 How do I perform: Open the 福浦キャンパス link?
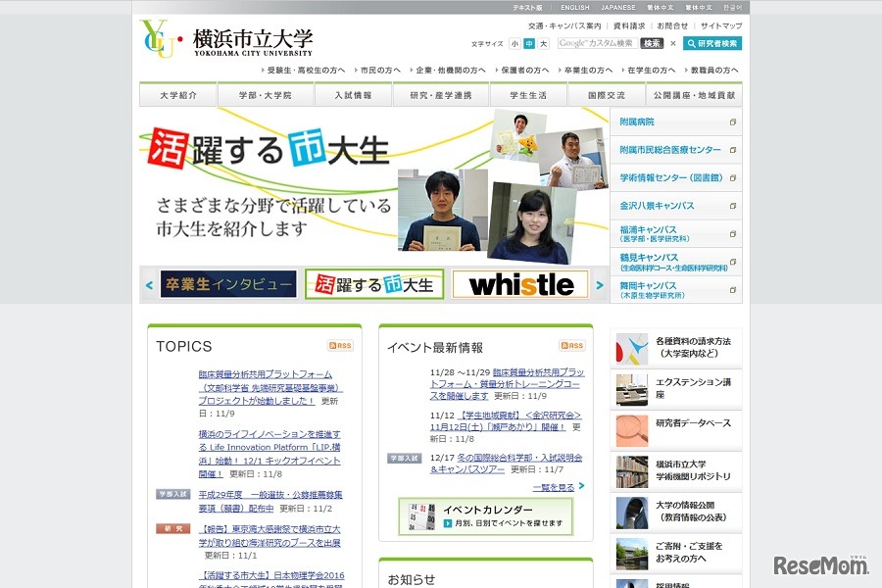click(676, 233)
